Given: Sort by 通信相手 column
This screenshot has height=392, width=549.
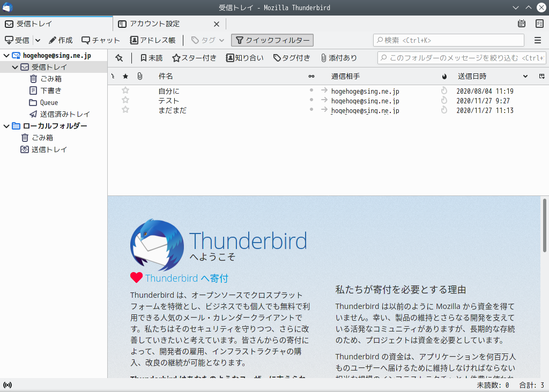Looking at the screenshot, I should [346, 76].
